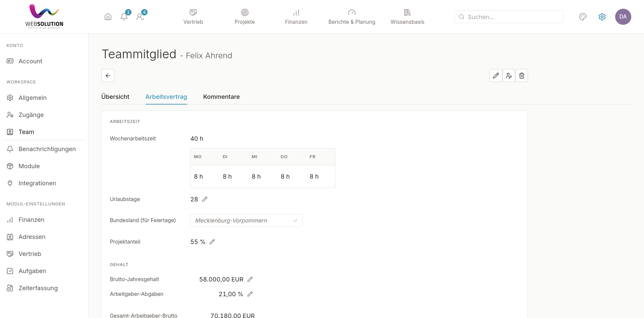Switch to the Kommentare tab

click(x=221, y=97)
